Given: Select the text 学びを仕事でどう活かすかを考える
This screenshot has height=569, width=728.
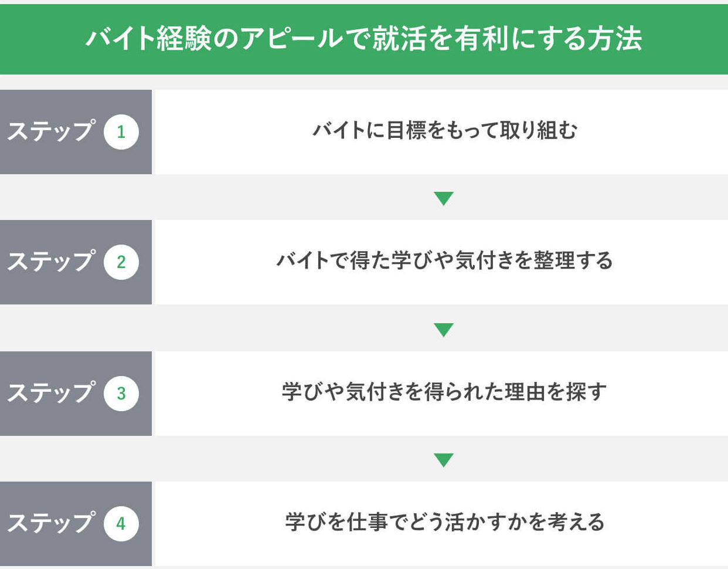Looking at the screenshot, I should pyautogui.click(x=444, y=522).
